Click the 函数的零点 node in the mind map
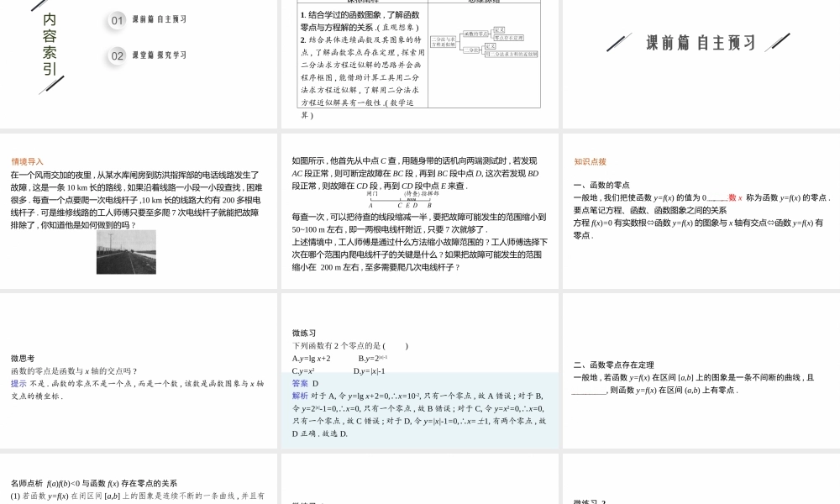This screenshot has width=840, height=504. point(476,34)
